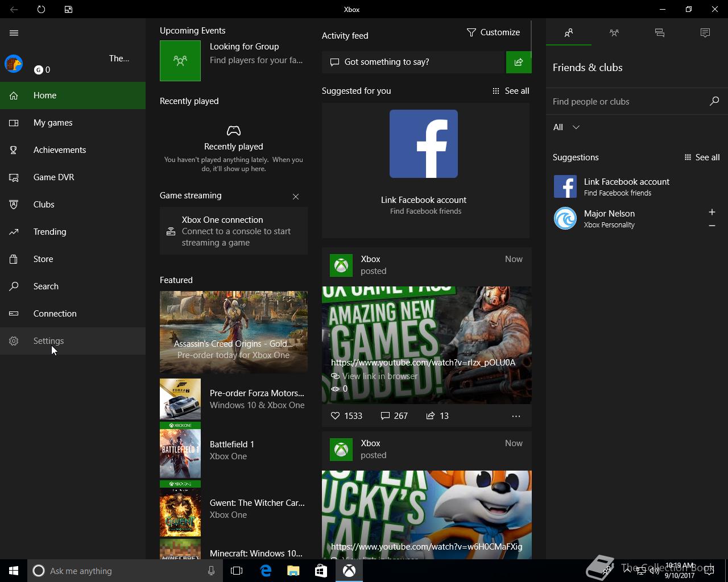Open the Windows Start menu

(14, 571)
